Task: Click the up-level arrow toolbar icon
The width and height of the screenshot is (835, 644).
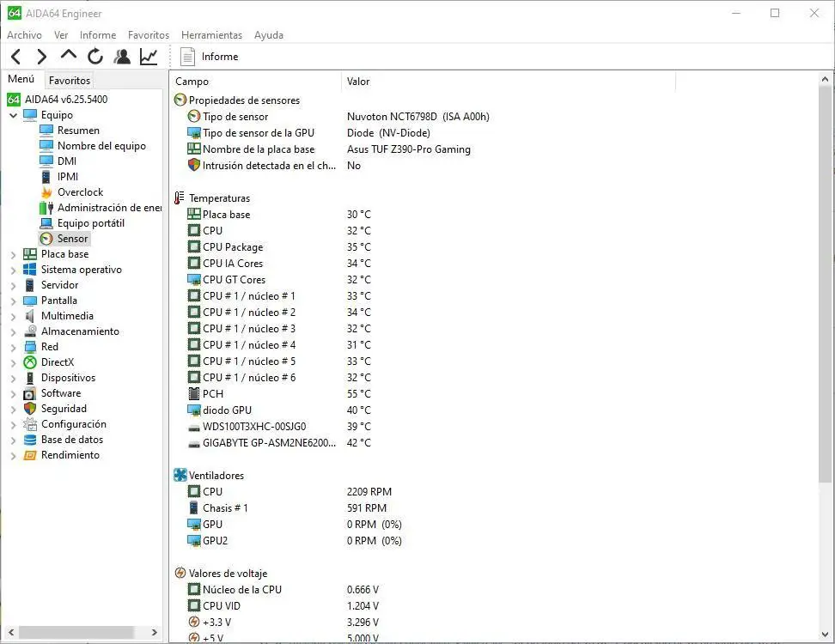Action: pyautogui.click(x=68, y=55)
